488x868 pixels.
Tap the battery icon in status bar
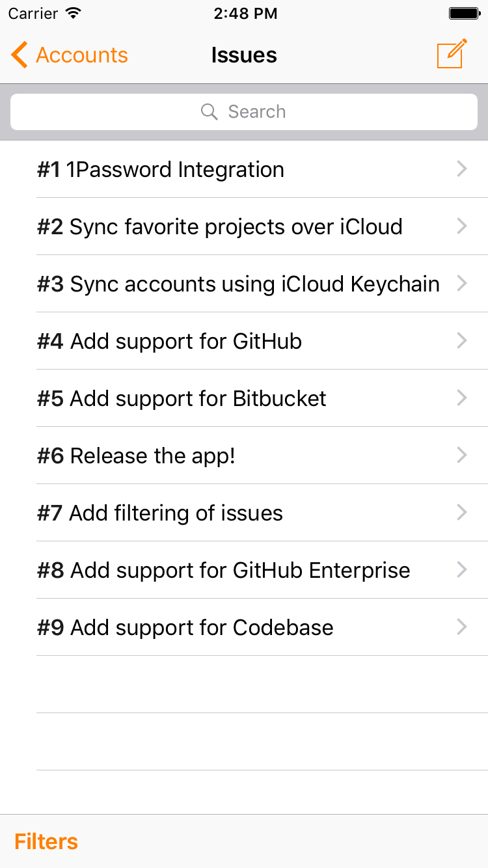(x=464, y=14)
